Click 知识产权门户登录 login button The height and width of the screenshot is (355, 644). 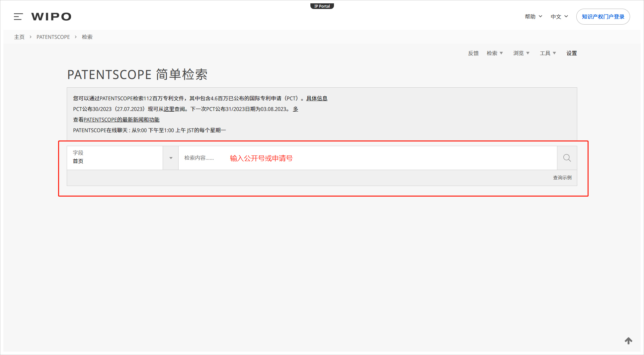pos(603,17)
